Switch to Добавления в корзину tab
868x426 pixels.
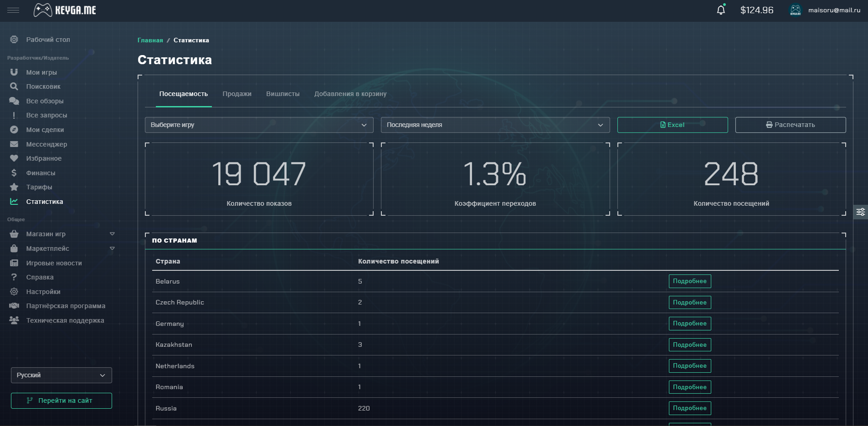(350, 94)
